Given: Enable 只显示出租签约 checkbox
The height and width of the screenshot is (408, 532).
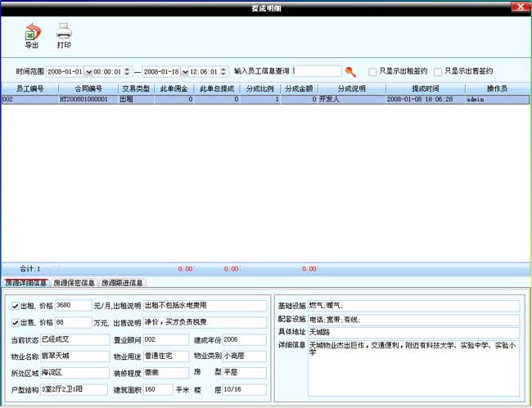Looking at the screenshot, I should point(373,72).
